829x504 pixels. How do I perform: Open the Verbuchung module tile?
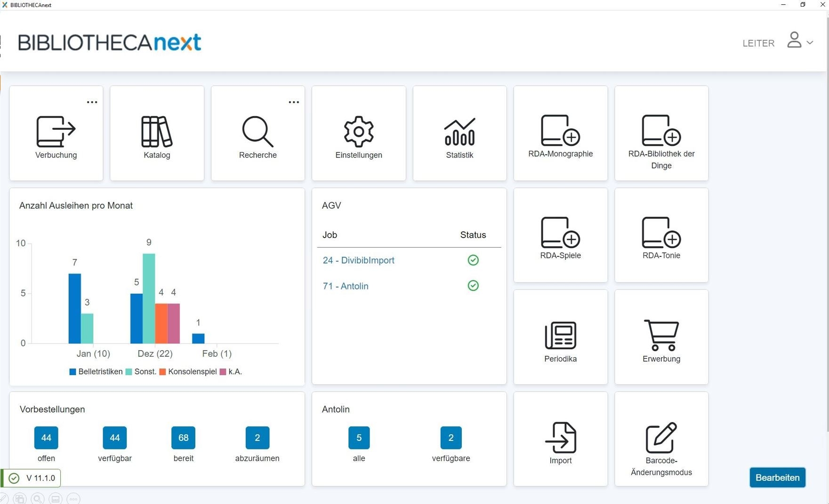tap(56, 133)
